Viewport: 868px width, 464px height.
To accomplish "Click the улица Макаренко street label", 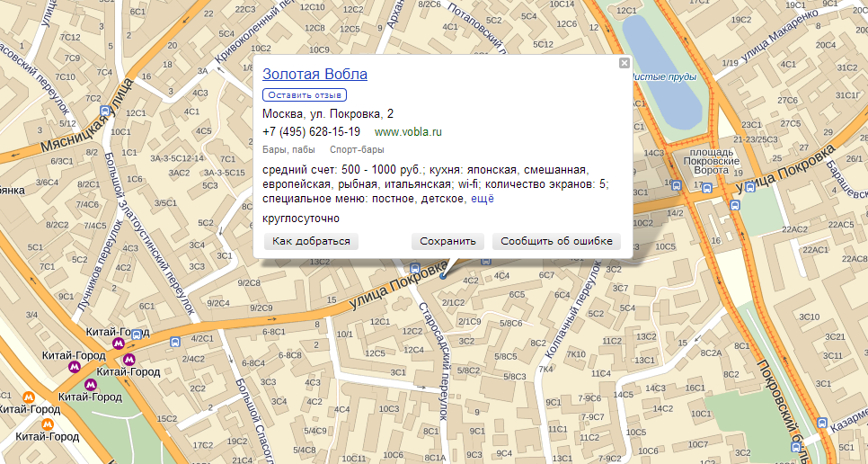I will pyautogui.click(x=779, y=35).
